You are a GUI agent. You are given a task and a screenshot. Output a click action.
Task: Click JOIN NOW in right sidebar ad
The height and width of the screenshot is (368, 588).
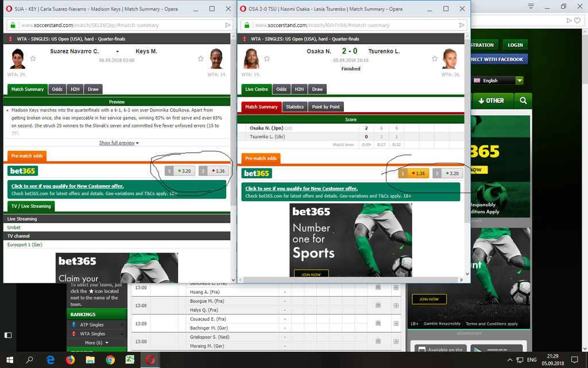[x=429, y=299]
